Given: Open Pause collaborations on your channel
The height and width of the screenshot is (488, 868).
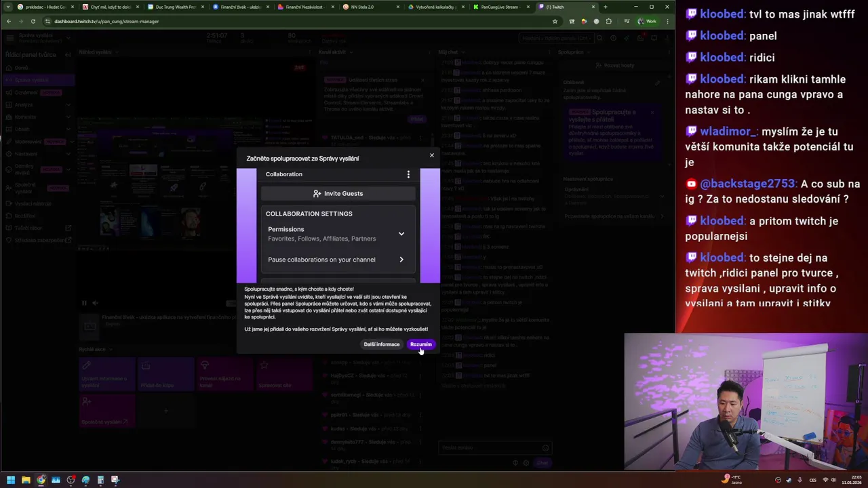Looking at the screenshot, I should (338, 260).
